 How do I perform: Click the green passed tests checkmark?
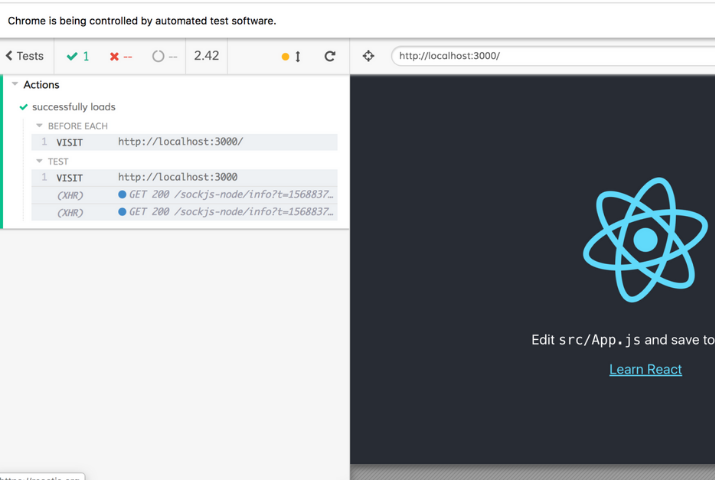click(x=72, y=56)
